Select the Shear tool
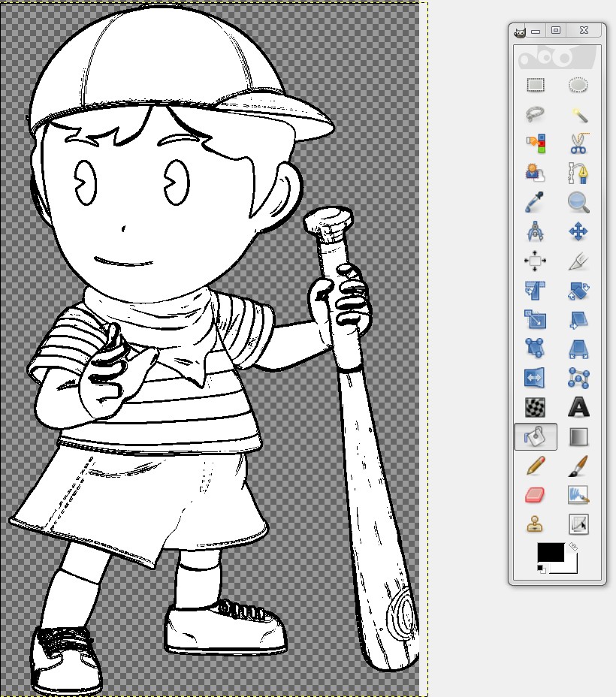Viewport: 616px width, 697px height. pos(578,320)
